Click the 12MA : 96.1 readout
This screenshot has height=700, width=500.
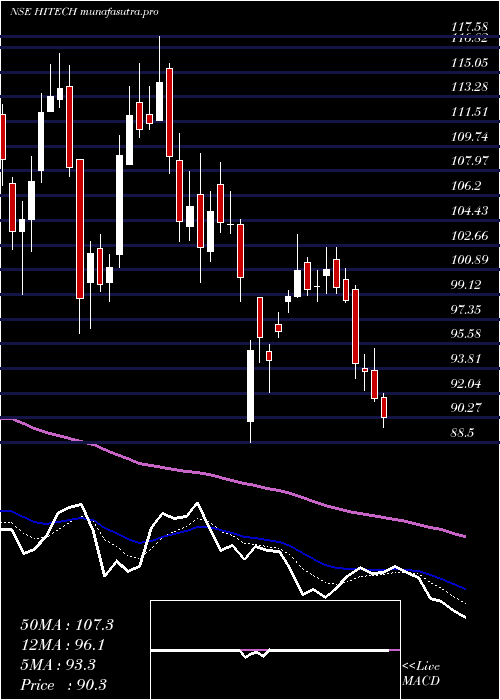[64, 645]
